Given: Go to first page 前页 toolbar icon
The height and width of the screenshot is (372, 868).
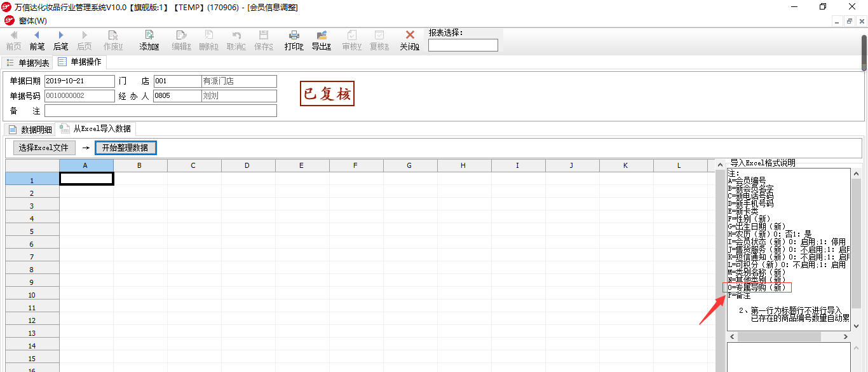Looking at the screenshot, I should coord(13,41).
